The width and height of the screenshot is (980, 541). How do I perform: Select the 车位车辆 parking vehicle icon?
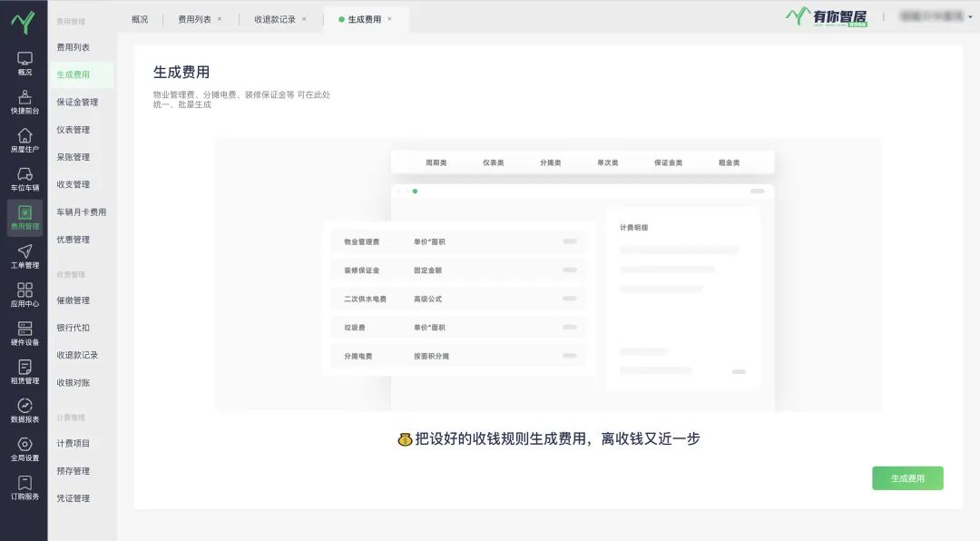pos(24,174)
